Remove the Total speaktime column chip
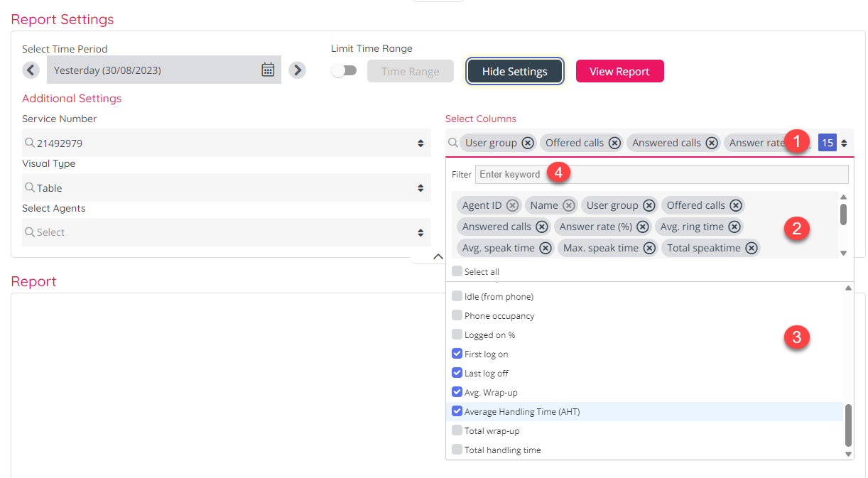 tap(752, 248)
